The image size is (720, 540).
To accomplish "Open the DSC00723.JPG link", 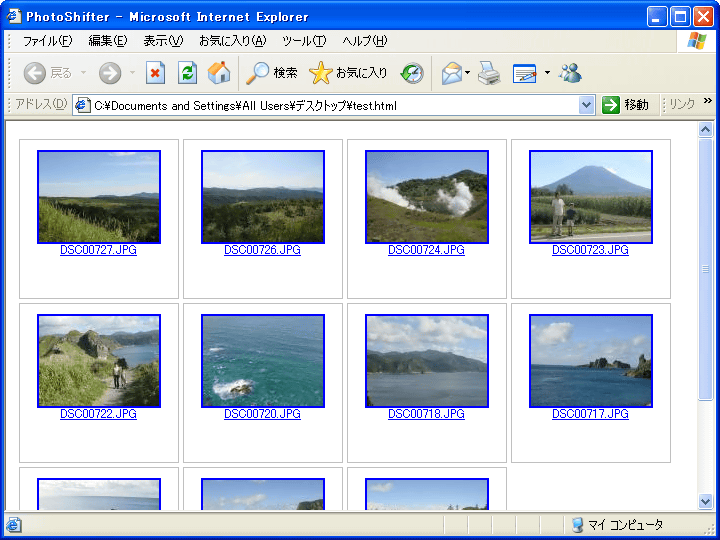I will click(x=590, y=250).
